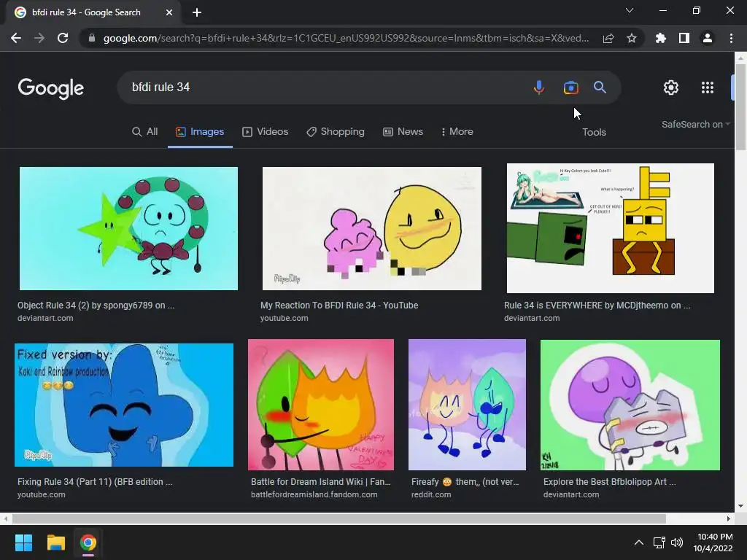Click 'My Reaction To BFDI Rule 34 - YouTube' title
The image size is (747, 560).
point(339,306)
